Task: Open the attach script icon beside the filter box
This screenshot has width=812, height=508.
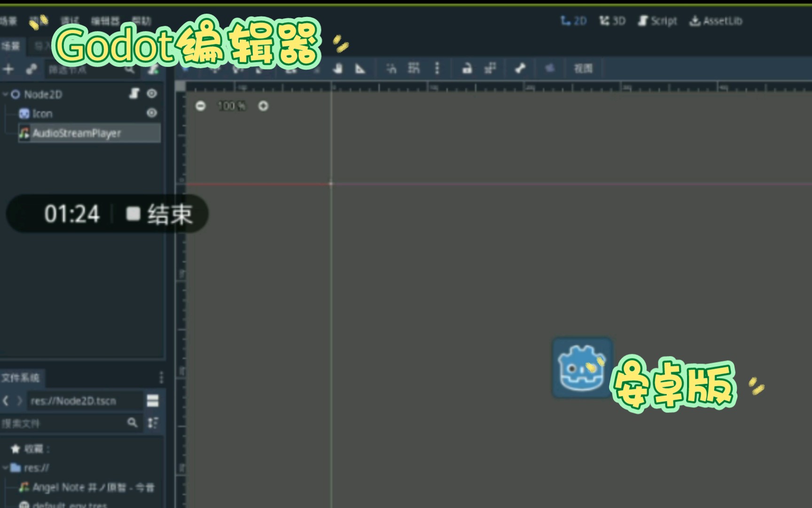Action: (153, 69)
